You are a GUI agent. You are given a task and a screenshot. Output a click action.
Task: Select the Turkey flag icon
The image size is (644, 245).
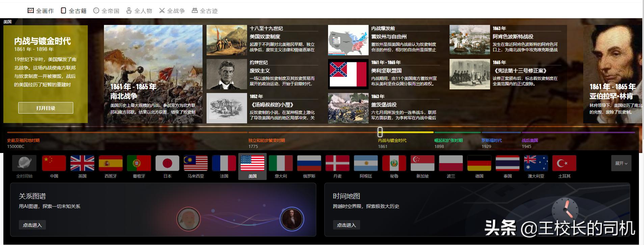(564, 163)
